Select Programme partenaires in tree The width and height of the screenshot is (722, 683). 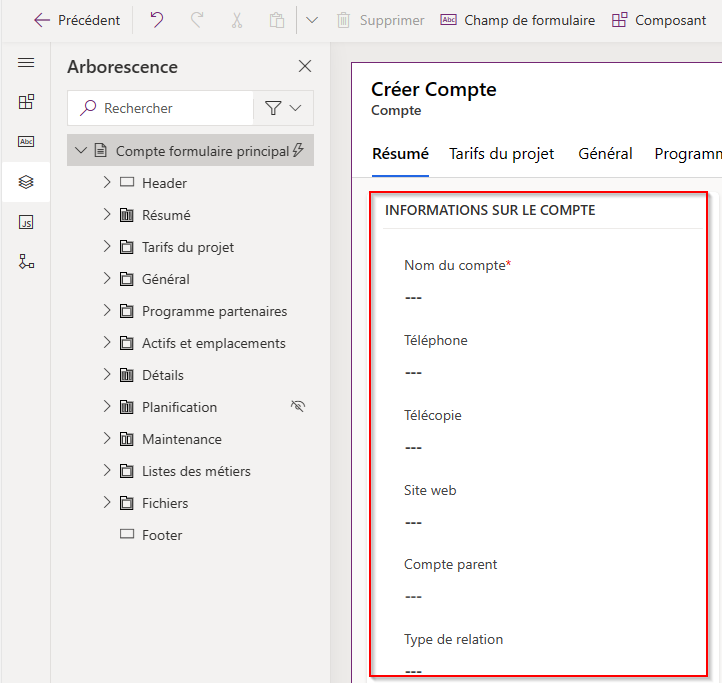(215, 311)
